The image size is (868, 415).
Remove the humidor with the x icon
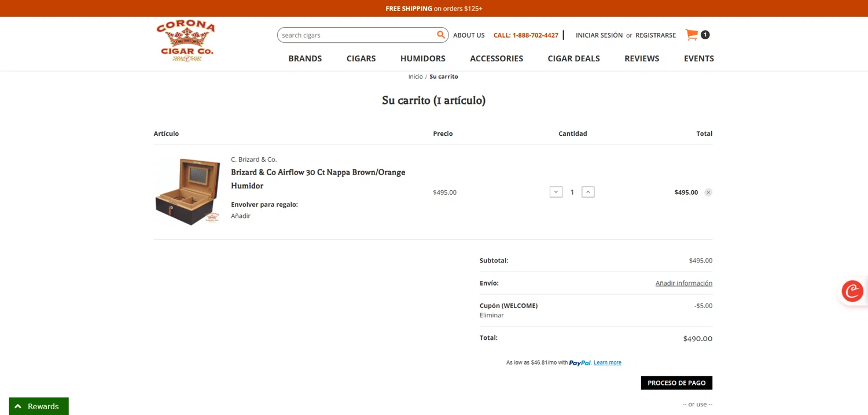click(708, 192)
